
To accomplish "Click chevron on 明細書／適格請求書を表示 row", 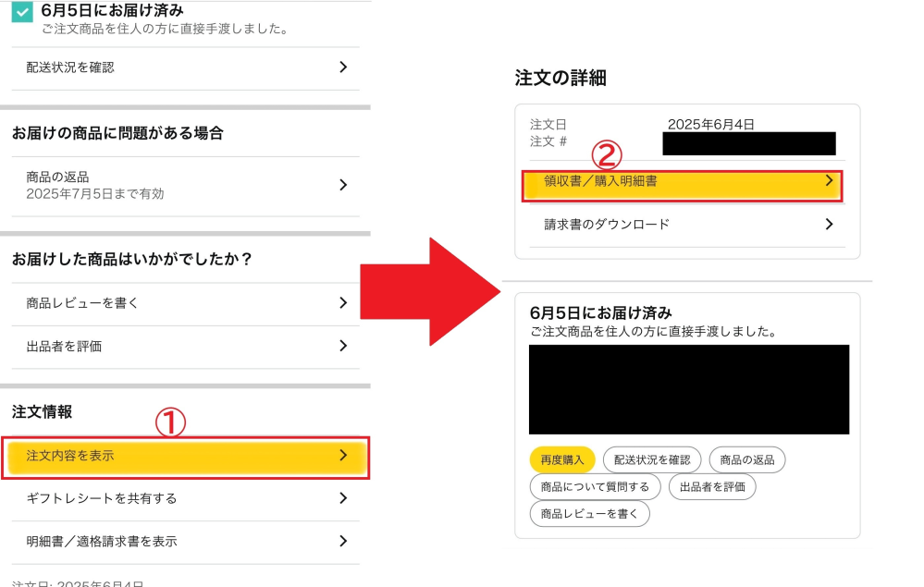I will tap(343, 541).
